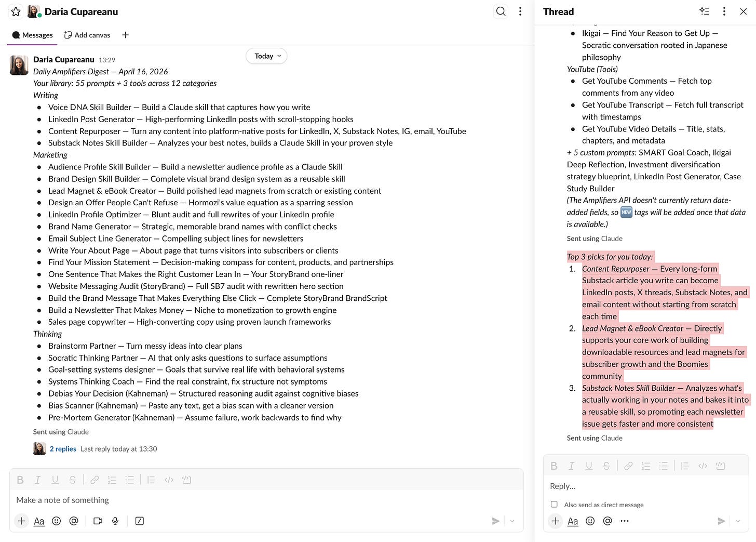
Task: Open message author name Daria Cupareanu
Action: [63, 59]
